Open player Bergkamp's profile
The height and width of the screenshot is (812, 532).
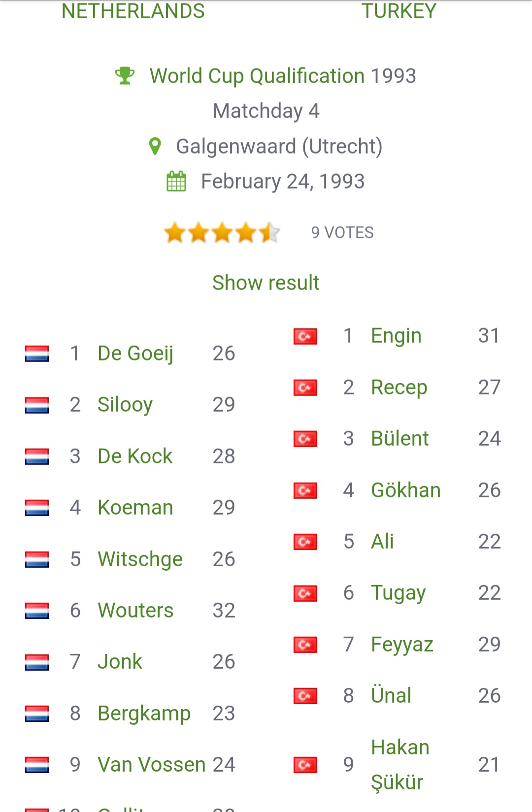click(144, 714)
